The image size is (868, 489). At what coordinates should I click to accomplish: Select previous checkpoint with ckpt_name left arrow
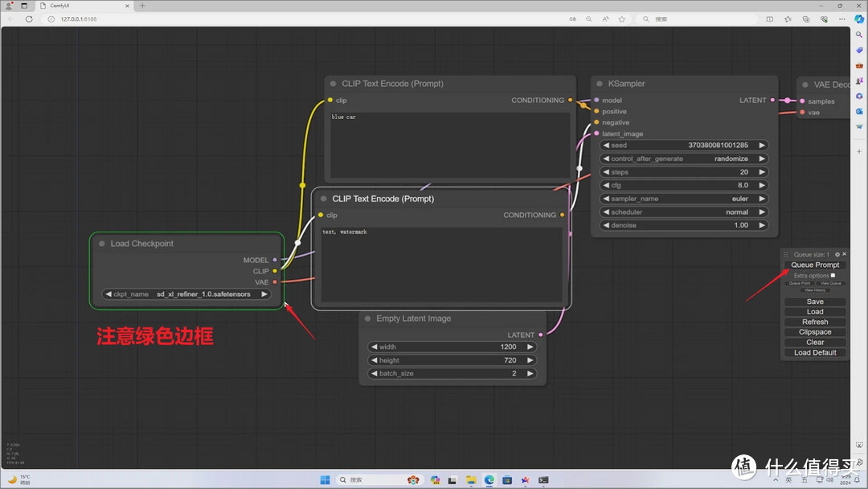tap(108, 294)
